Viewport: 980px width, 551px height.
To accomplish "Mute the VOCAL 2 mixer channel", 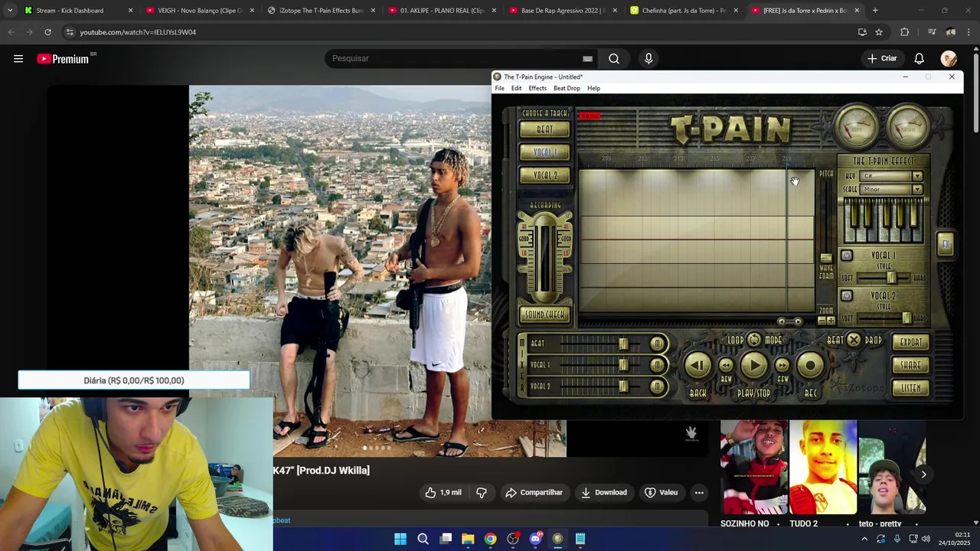I will point(657,387).
